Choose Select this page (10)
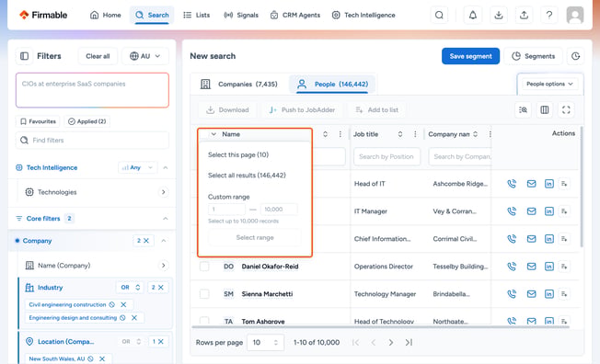600x364 pixels. coord(238,154)
